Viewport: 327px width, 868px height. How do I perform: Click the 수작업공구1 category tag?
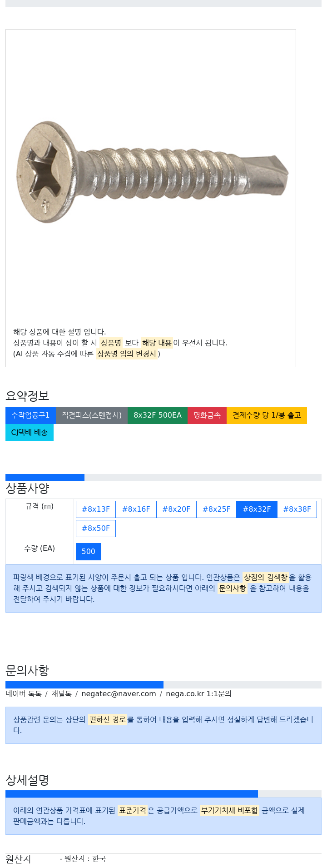tap(30, 415)
